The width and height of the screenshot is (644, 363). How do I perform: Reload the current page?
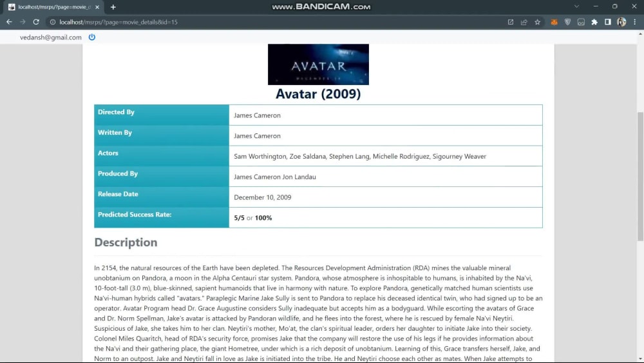(x=36, y=22)
